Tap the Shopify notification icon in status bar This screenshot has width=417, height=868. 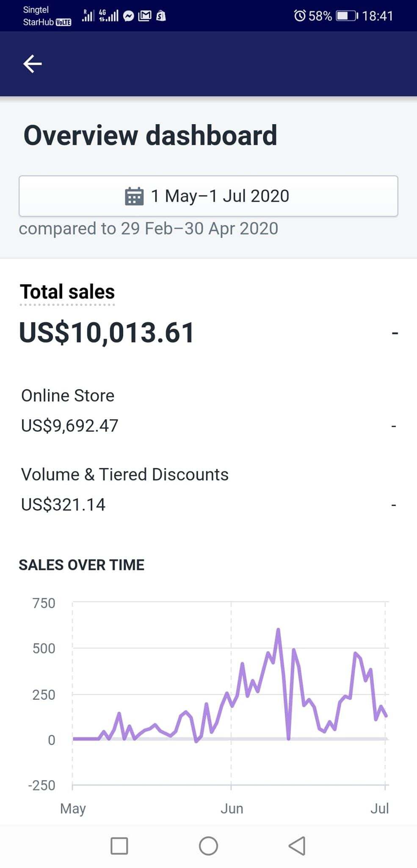pyautogui.click(x=161, y=16)
